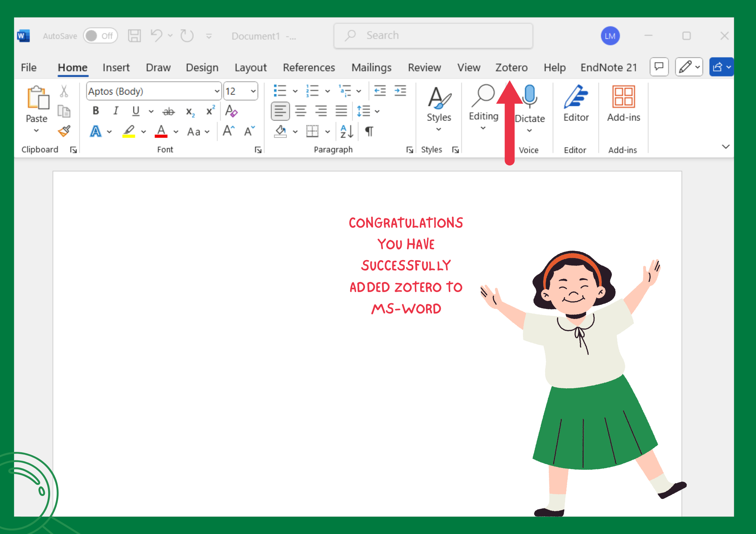Insert a bulleted list
Screen dimensions: 756x534
point(280,91)
